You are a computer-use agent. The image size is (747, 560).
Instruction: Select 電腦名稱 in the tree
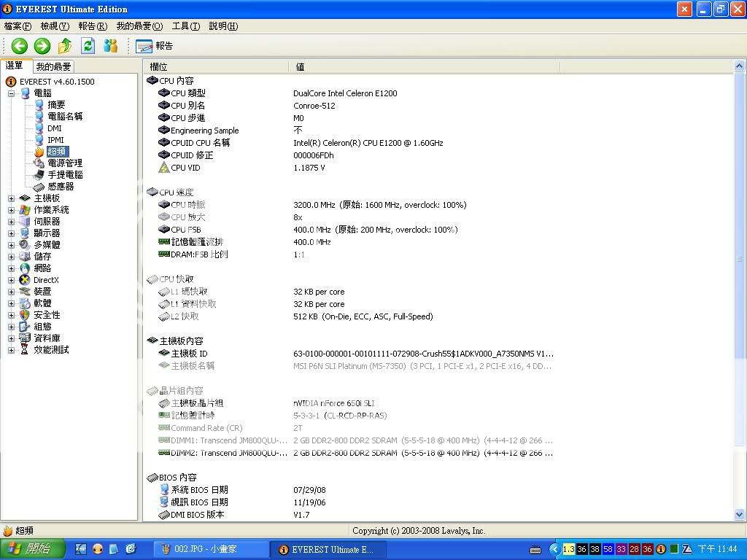tap(65, 117)
